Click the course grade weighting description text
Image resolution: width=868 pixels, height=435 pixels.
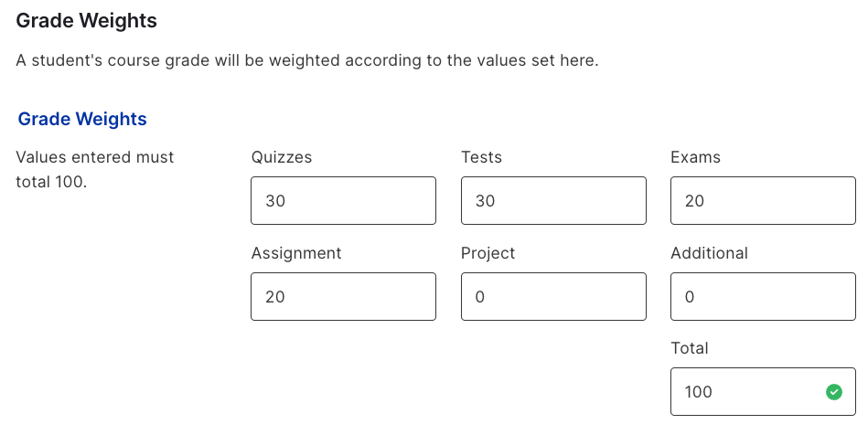pos(307,60)
